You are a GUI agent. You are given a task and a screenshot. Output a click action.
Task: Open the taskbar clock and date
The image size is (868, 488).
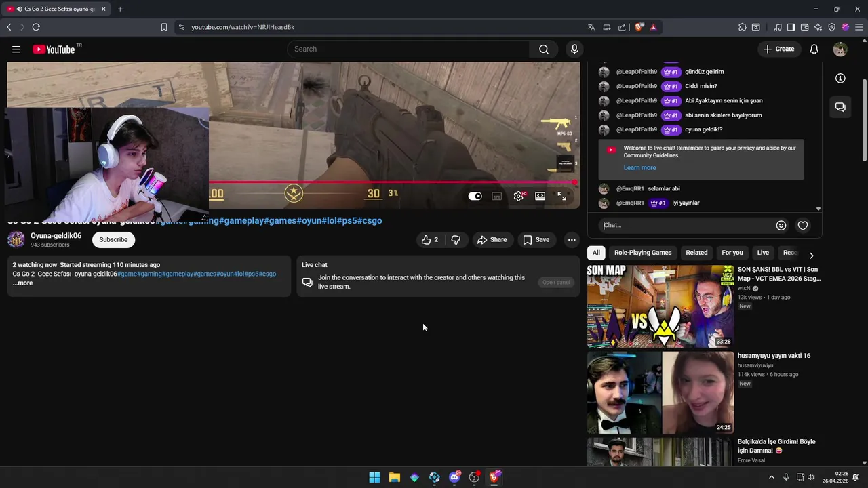tap(835, 477)
